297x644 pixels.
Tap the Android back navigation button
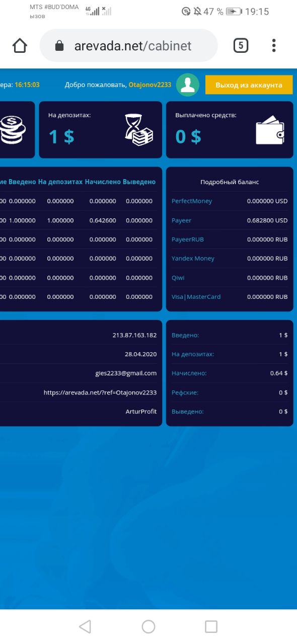pyautogui.click(x=85, y=626)
